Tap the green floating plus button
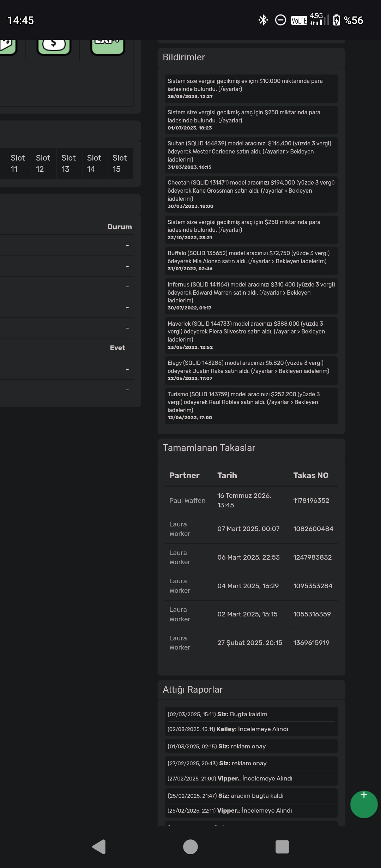This screenshot has width=381, height=868. point(364,804)
